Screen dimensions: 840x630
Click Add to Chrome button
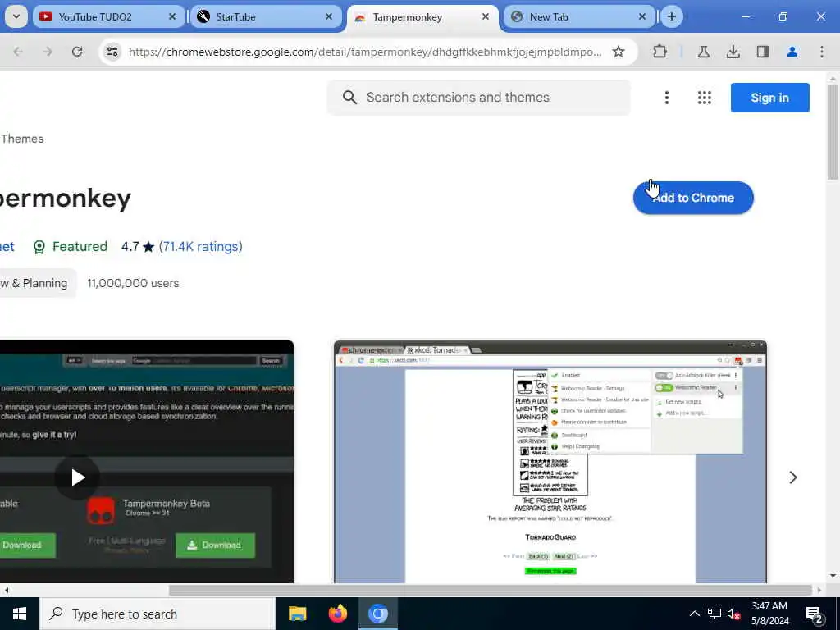693,198
